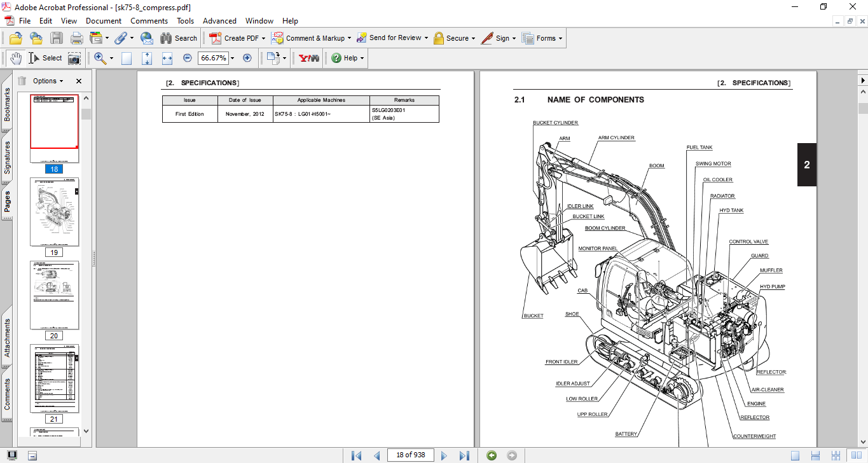The width and height of the screenshot is (868, 463).
Task: Activate the Snapshot camera tool
Action: tap(74, 58)
